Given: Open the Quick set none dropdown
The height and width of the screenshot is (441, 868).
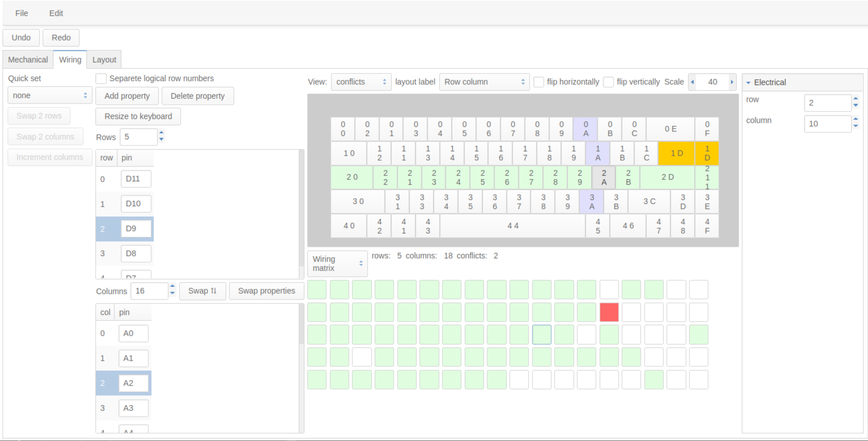Looking at the screenshot, I should click(49, 96).
